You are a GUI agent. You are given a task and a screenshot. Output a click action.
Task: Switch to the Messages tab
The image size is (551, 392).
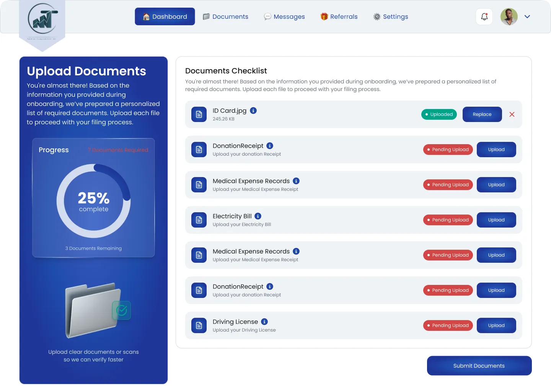[x=284, y=16]
